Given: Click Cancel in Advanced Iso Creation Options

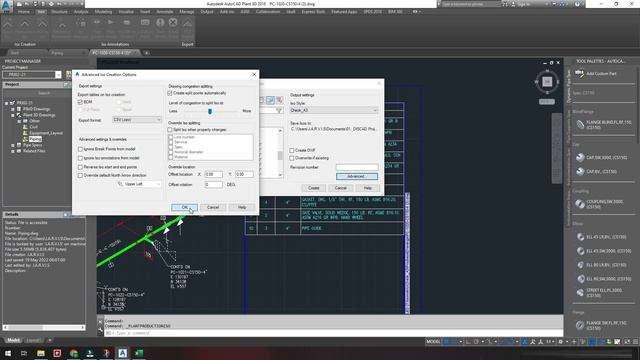Looking at the screenshot, I should (213, 207).
